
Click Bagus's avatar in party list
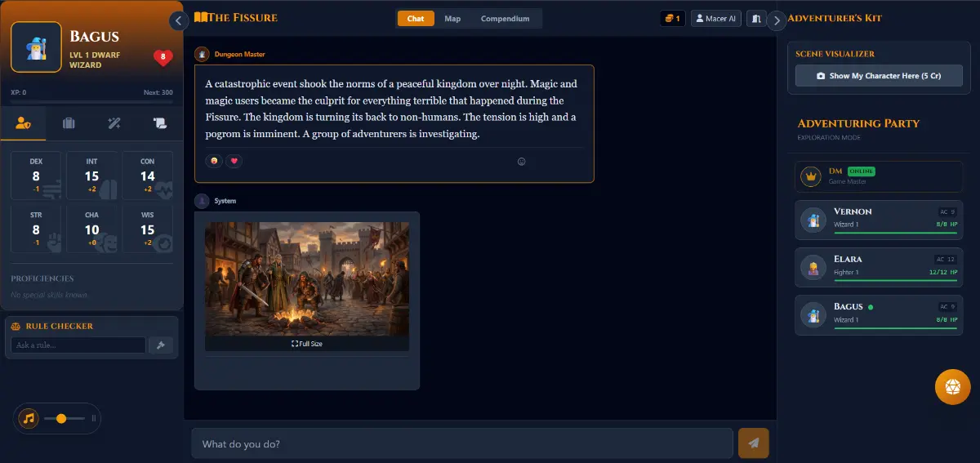(x=813, y=315)
